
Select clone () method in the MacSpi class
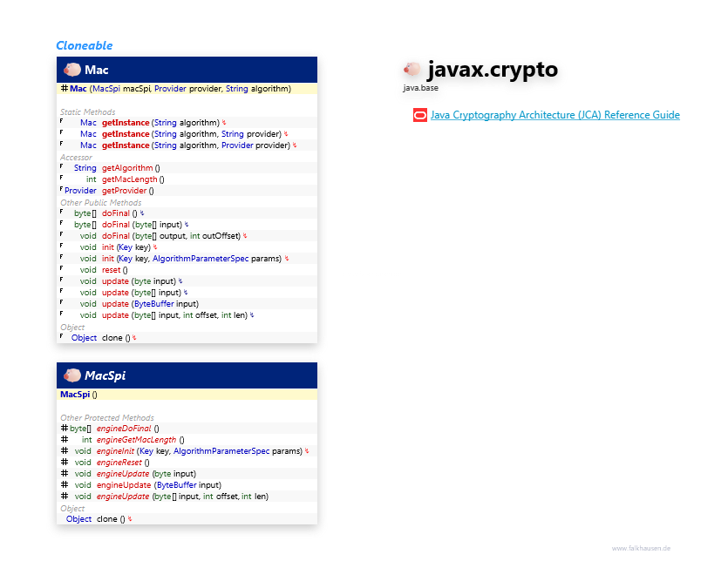pos(111,519)
